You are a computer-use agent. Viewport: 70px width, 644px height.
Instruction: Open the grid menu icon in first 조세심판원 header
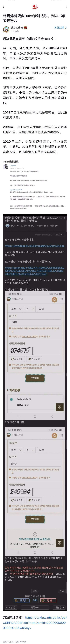(61, 300)
